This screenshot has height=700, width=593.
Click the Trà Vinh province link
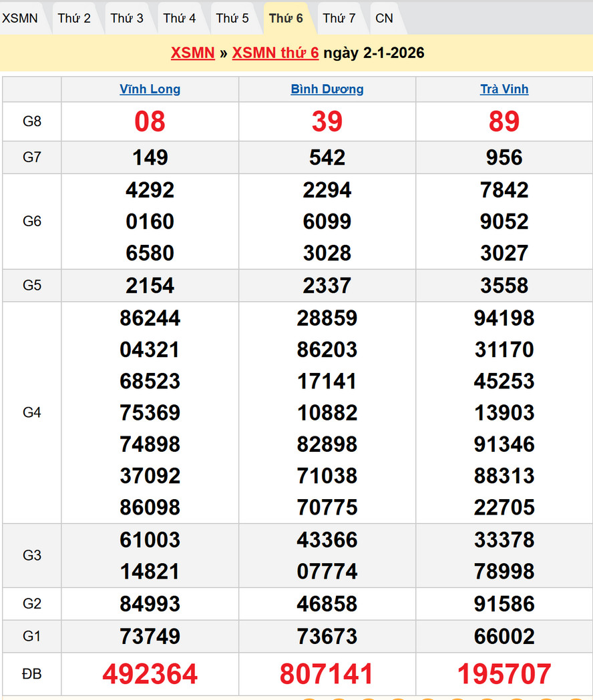point(504,89)
